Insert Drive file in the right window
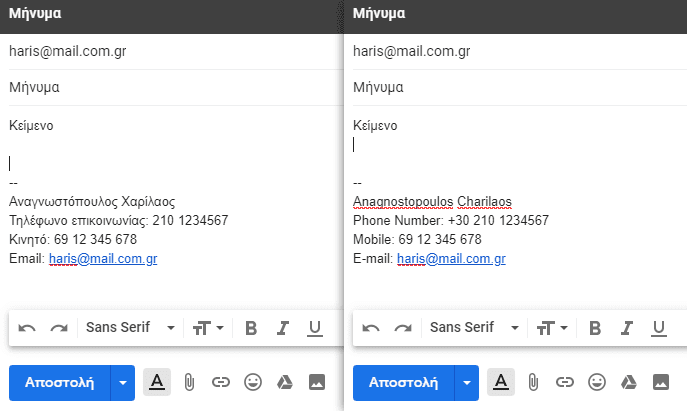The height and width of the screenshot is (411, 687). [629, 382]
